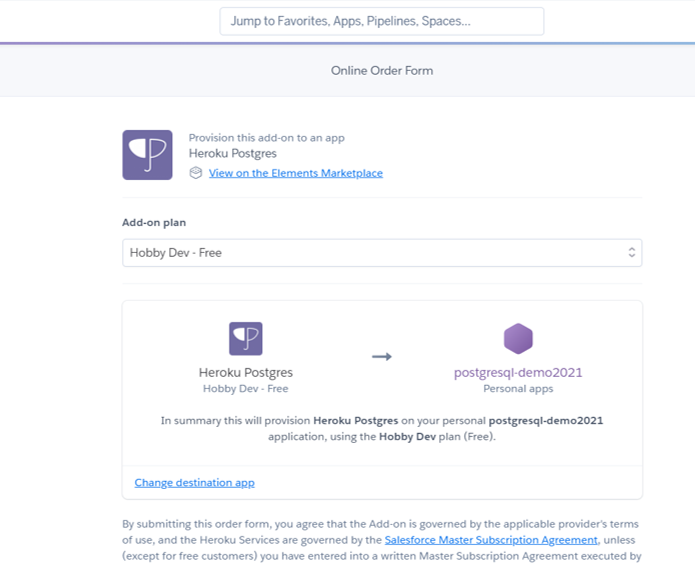
Task: Click the purple hexagon app icon
Action: [x=518, y=339]
